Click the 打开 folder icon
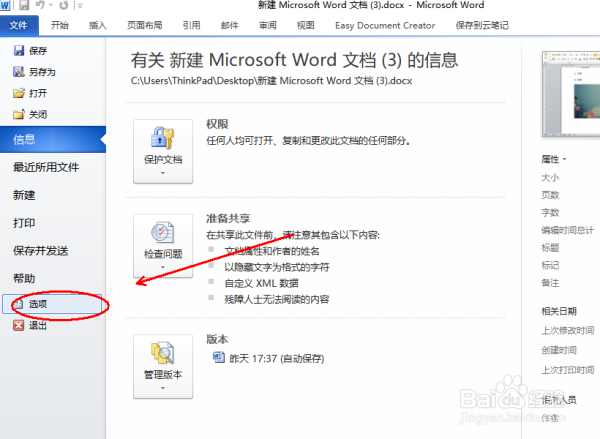Screen dimensions: 600x439 (x=18, y=93)
